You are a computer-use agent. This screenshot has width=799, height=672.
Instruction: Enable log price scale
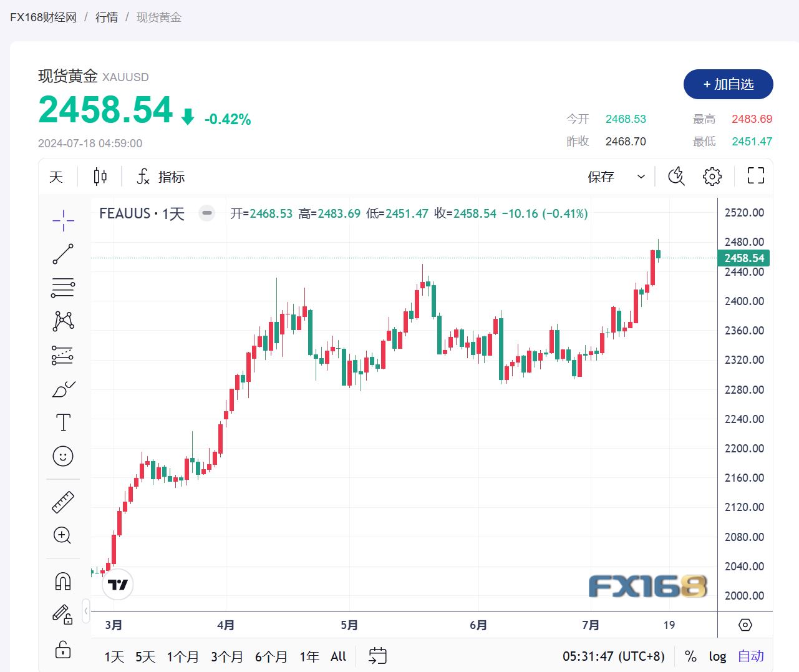point(717,656)
